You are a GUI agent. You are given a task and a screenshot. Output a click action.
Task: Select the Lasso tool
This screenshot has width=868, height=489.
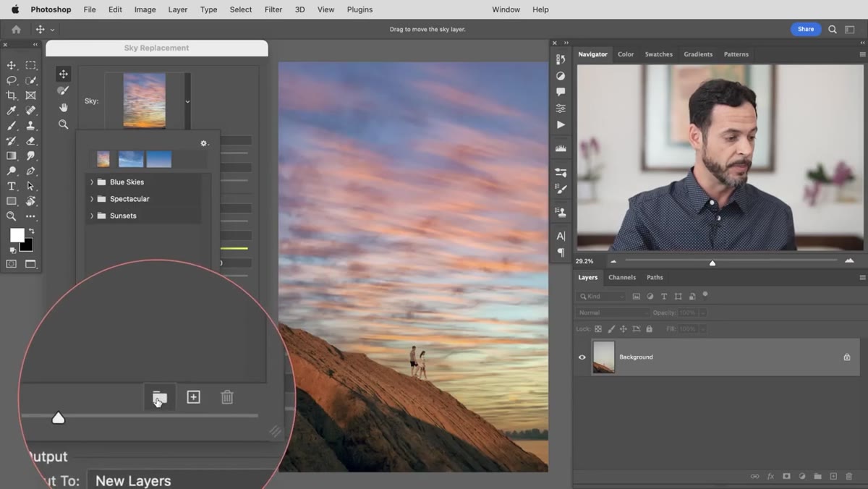click(12, 80)
